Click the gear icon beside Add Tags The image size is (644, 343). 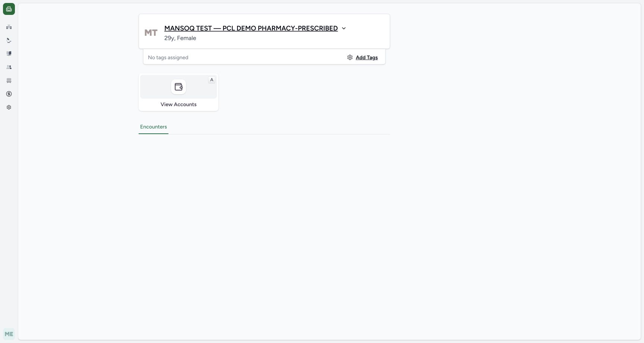[350, 57]
